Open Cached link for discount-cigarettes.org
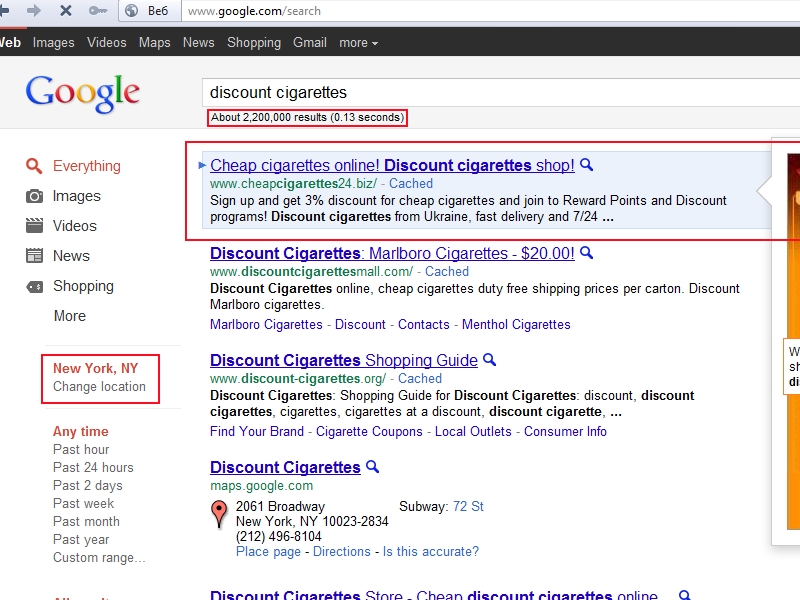Image resolution: width=800 pixels, height=600 pixels. [x=420, y=379]
